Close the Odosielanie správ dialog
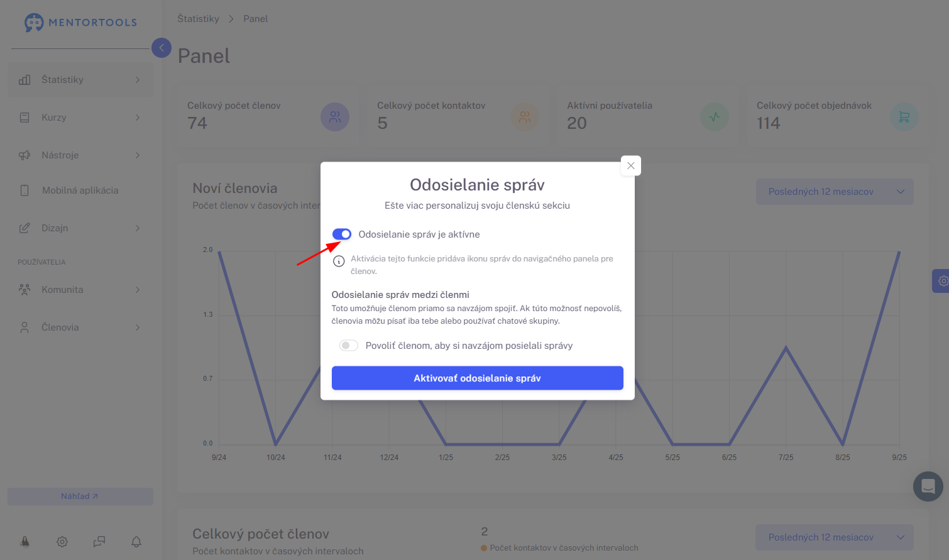949x560 pixels. pyautogui.click(x=631, y=166)
